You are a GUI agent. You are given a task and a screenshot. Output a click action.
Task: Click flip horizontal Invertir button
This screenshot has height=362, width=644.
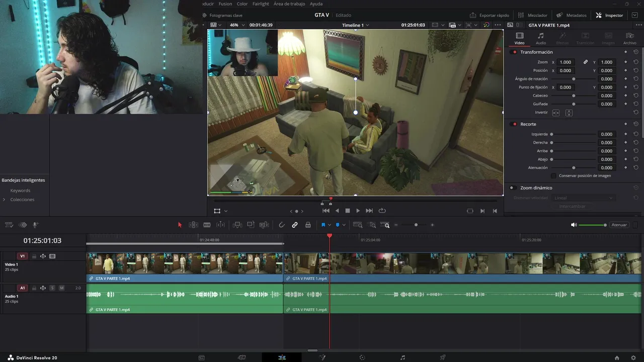pos(556,113)
